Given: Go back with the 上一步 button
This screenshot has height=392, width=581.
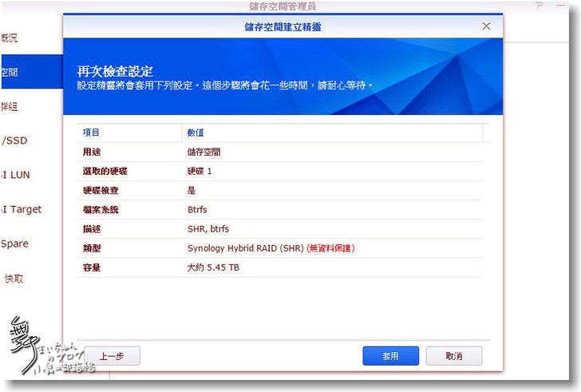Looking at the screenshot, I should click(x=112, y=356).
